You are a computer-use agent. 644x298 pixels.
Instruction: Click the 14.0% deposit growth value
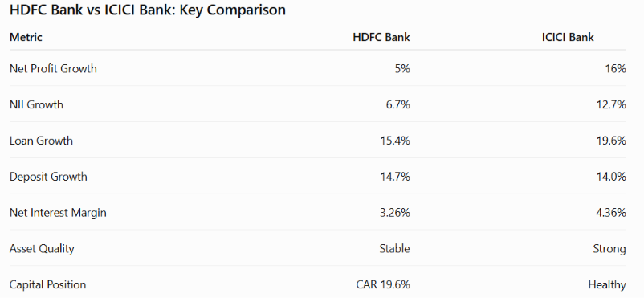(x=611, y=177)
